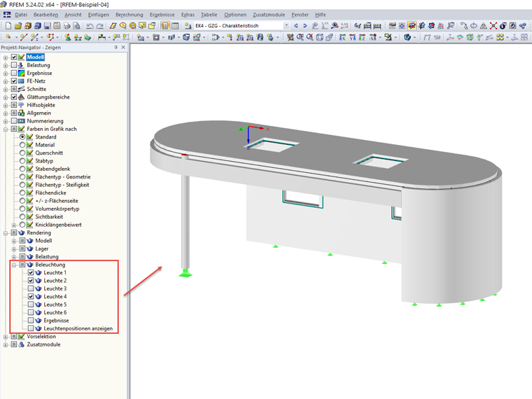Viewport: 532px width, 399px height.
Task: Close the Projekt-Navigator panel
Action: [x=123, y=48]
